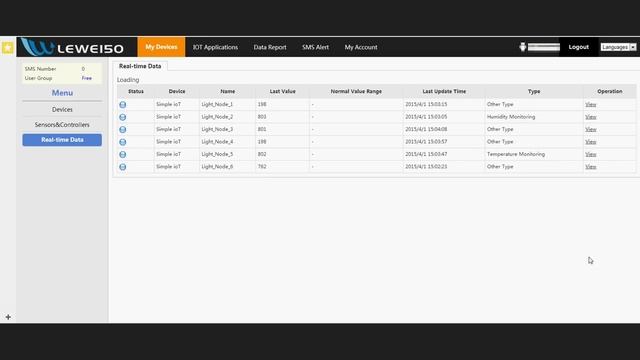Click the Operation column header
Viewport: 640px width, 360px height.
[x=610, y=91]
